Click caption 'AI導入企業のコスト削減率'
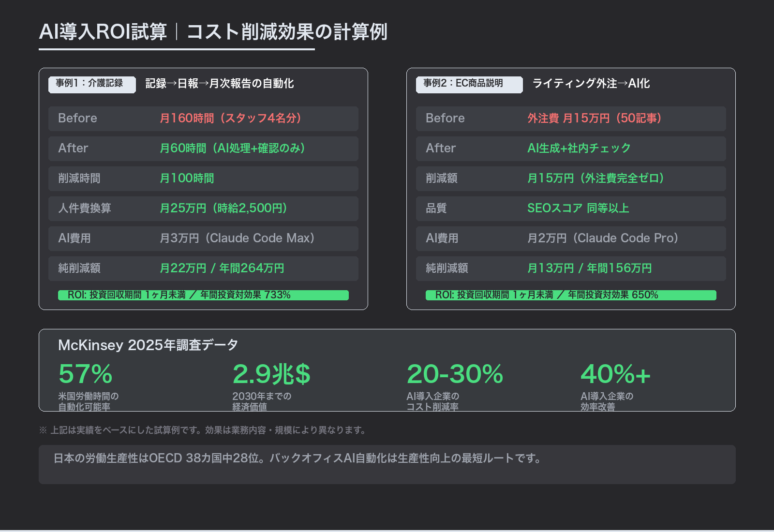The width and height of the screenshot is (774, 532). (x=433, y=401)
